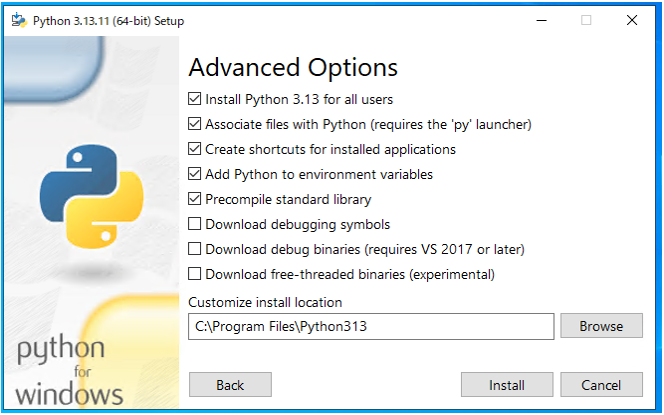
Task: Go Back to the previous setup page
Action: tap(230, 385)
